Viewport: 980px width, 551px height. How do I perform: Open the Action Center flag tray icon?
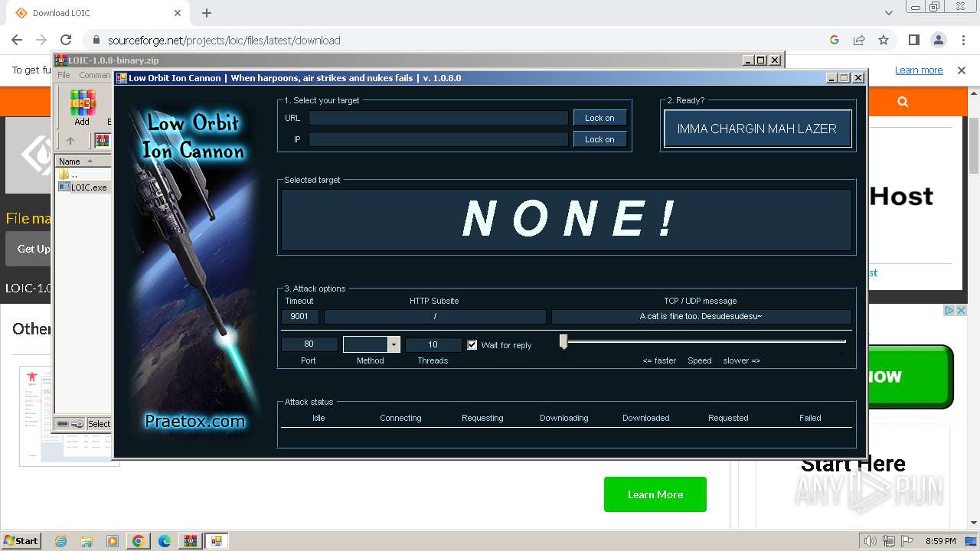[x=906, y=541]
